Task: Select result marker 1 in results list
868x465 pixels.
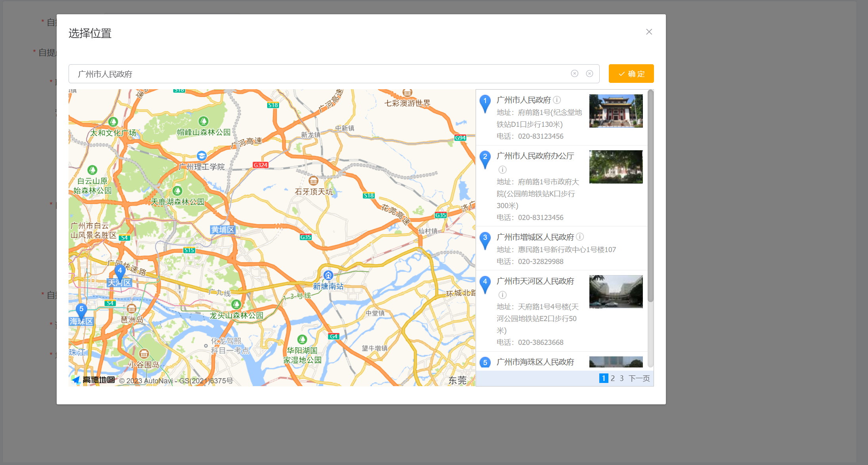Action: [x=485, y=103]
